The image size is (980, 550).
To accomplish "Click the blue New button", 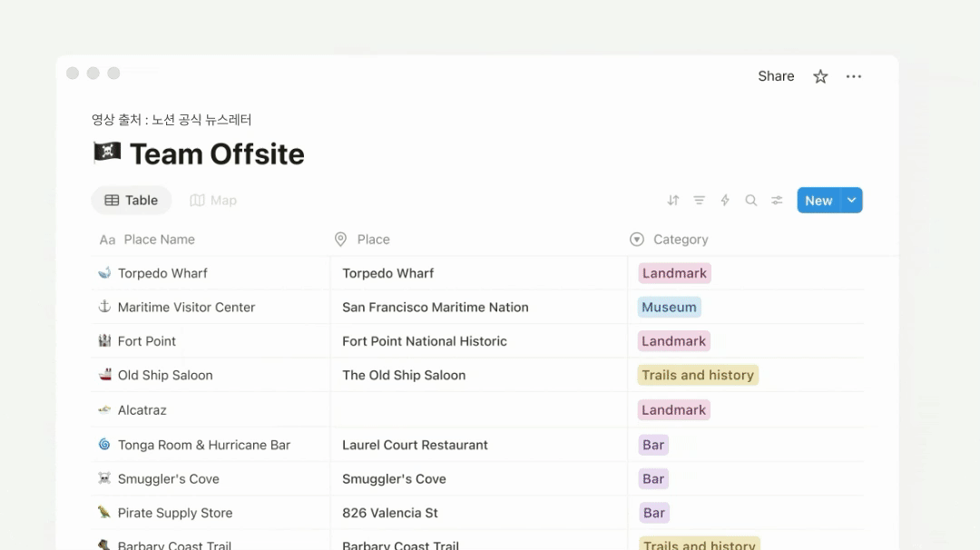I will click(x=818, y=201).
